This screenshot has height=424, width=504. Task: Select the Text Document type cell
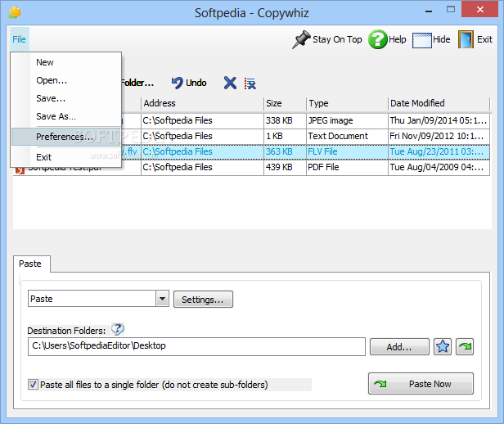tap(348, 137)
